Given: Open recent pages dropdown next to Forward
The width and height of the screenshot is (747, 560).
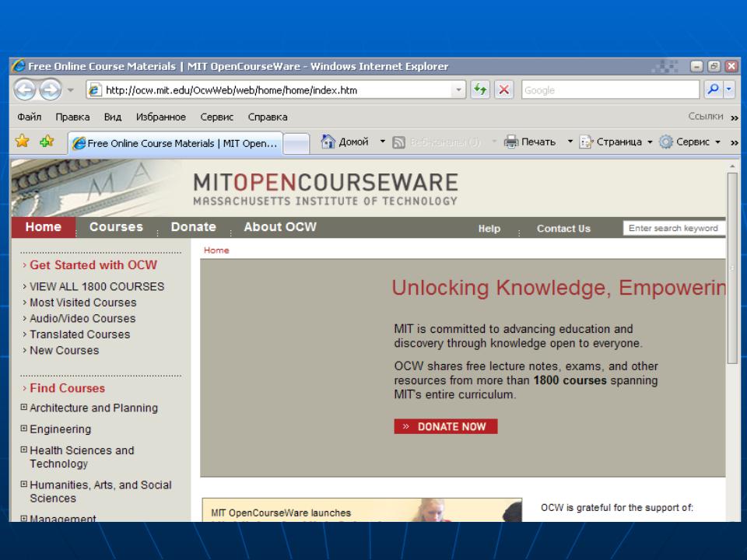Looking at the screenshot, I should pos(71,89).
